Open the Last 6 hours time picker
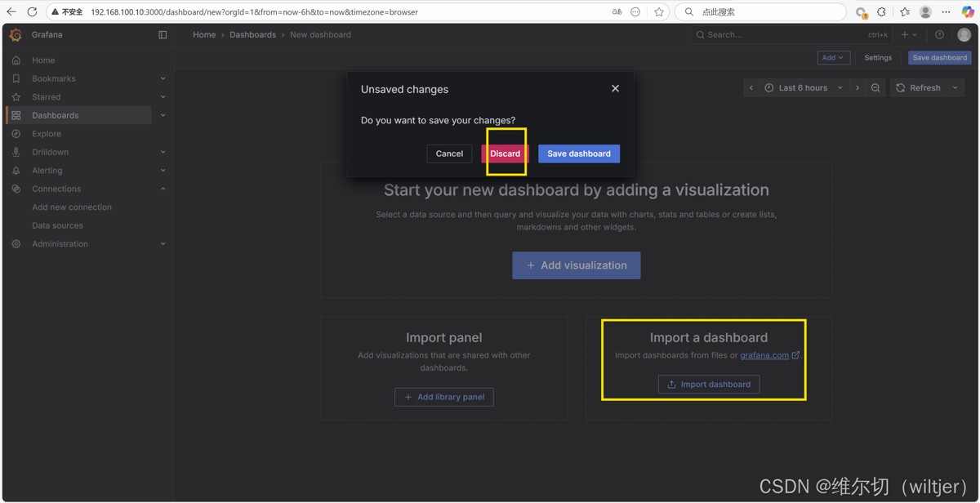Image resolution: width=980 pixels, height=503 pixels. coord(804,88)
